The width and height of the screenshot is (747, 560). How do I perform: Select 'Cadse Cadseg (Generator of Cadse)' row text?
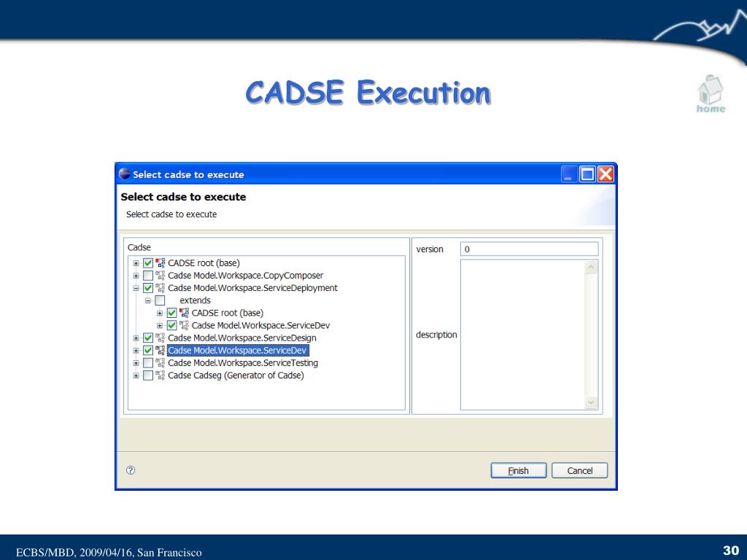click(x=236, y=376)
